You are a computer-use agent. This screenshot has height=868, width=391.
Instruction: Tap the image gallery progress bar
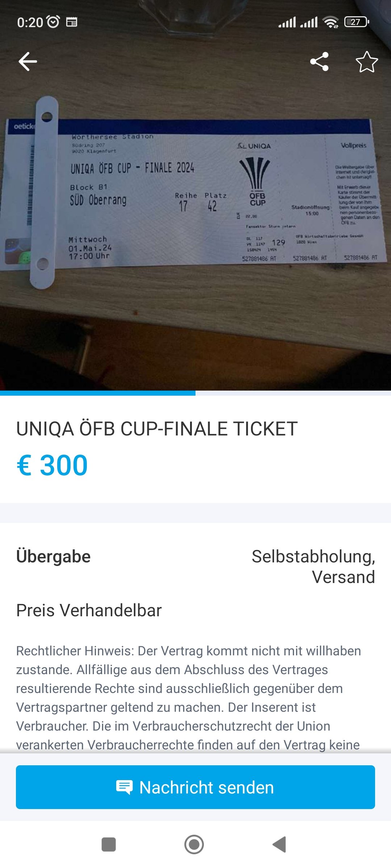tap(195, 393)
